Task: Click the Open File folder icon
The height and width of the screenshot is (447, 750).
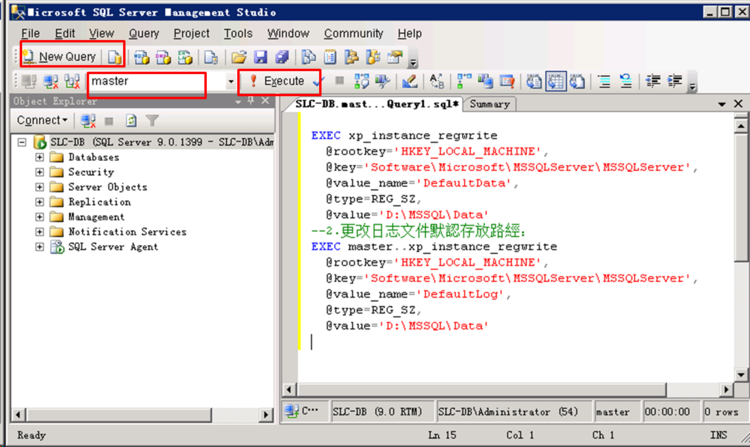Action: (239, 57)
